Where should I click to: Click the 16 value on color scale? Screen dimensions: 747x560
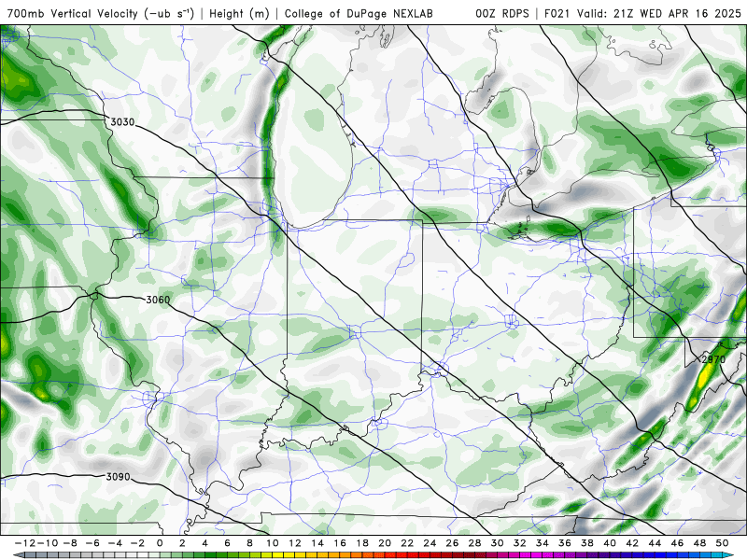pyautogui.click(x=340, y=543)
